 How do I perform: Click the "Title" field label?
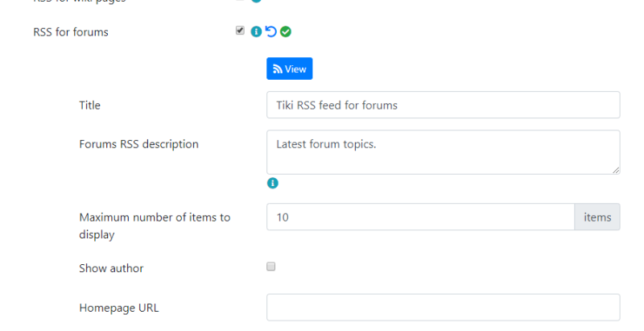pos(89,106)
